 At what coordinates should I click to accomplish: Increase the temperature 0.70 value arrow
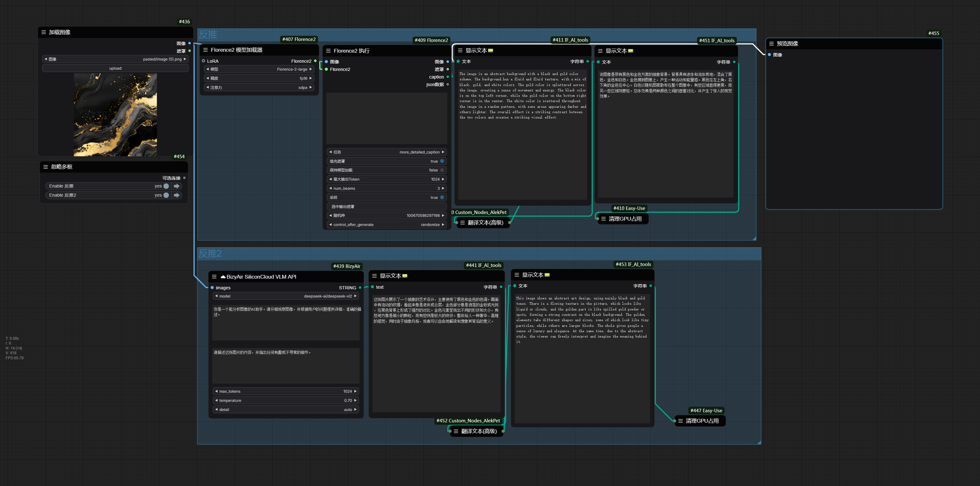pyautogui.click(x=355, y=400)
